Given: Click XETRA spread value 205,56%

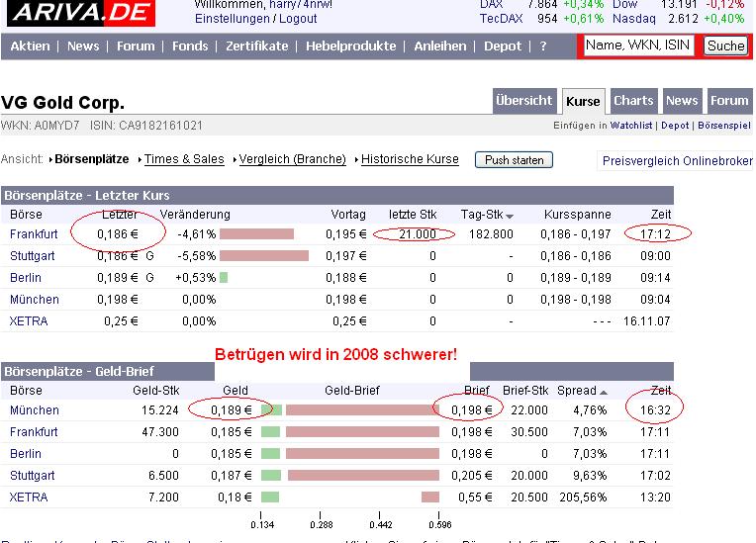Looking at the screenshot, I should coord(583,497).
